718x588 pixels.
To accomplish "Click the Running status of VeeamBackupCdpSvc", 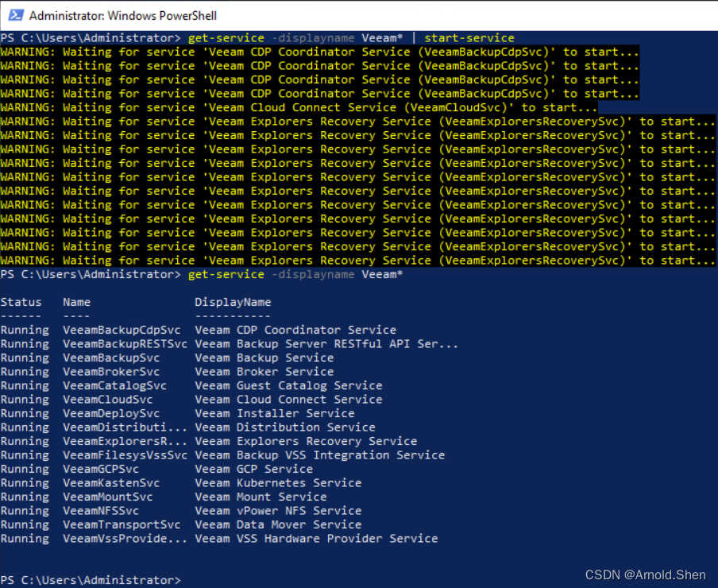I will coord(25,331).
